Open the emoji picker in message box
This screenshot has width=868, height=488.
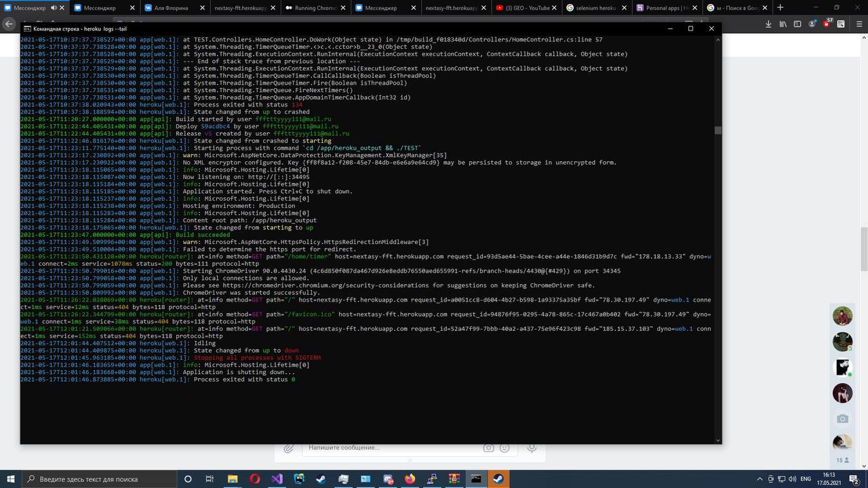tap(505, 448)
